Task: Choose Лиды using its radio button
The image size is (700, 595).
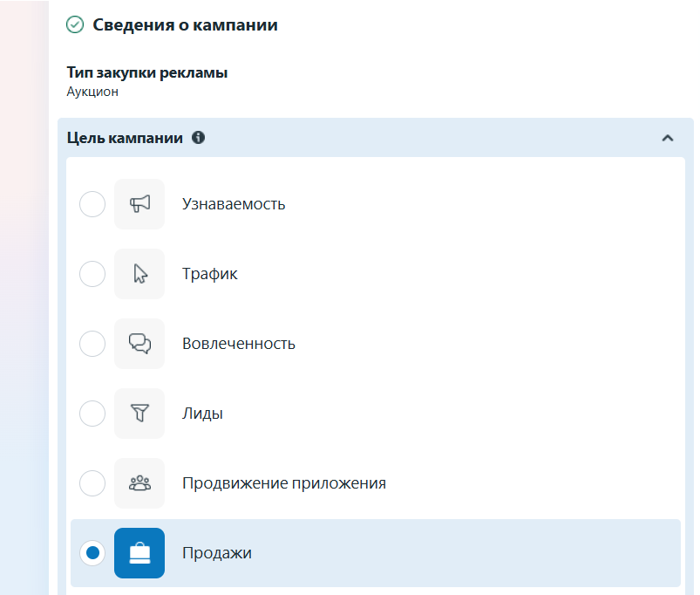Action: coord(92,413)
